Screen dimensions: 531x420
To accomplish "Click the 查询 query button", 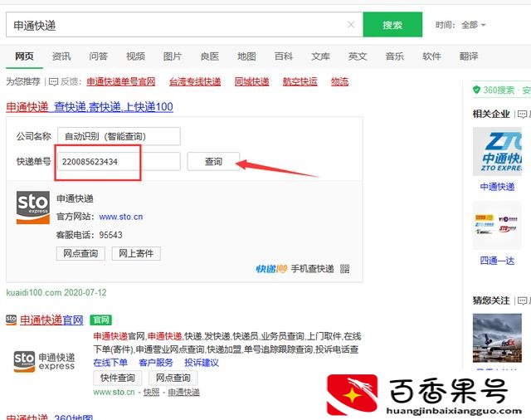I will point(213,162).
